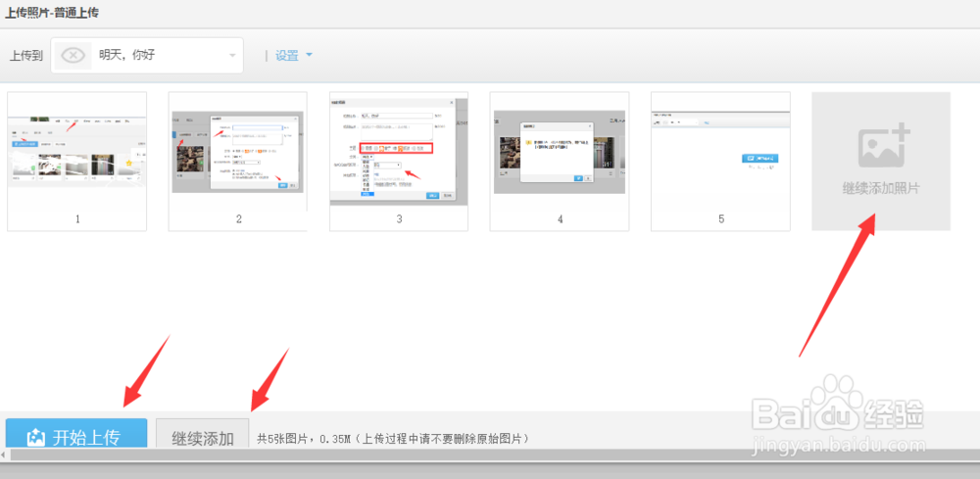Select photo thumbnail 5

coord(720,162)
